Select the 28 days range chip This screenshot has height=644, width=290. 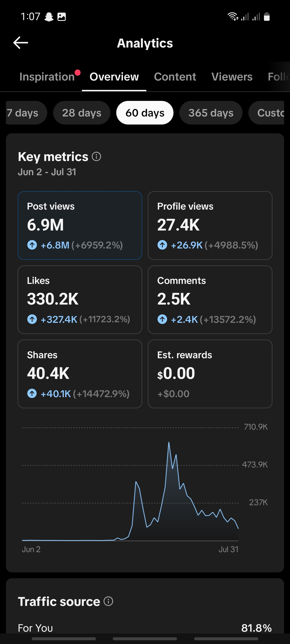point(82,113)
